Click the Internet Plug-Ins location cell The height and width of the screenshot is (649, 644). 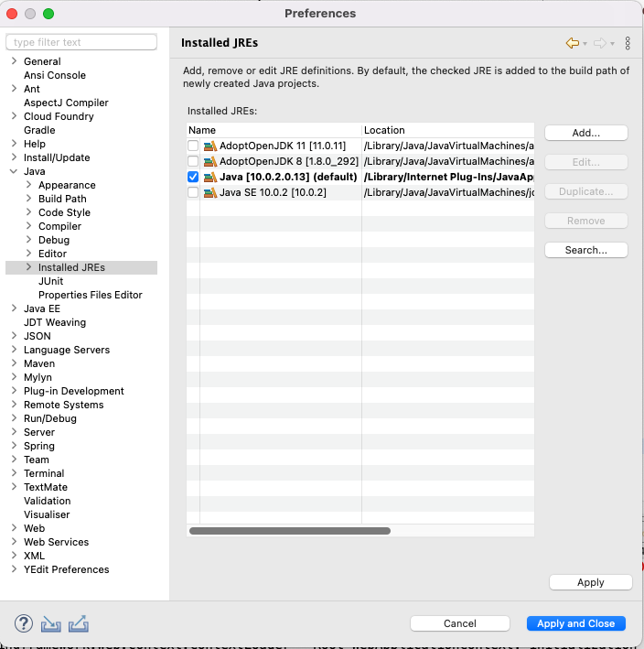coord(448,178)
